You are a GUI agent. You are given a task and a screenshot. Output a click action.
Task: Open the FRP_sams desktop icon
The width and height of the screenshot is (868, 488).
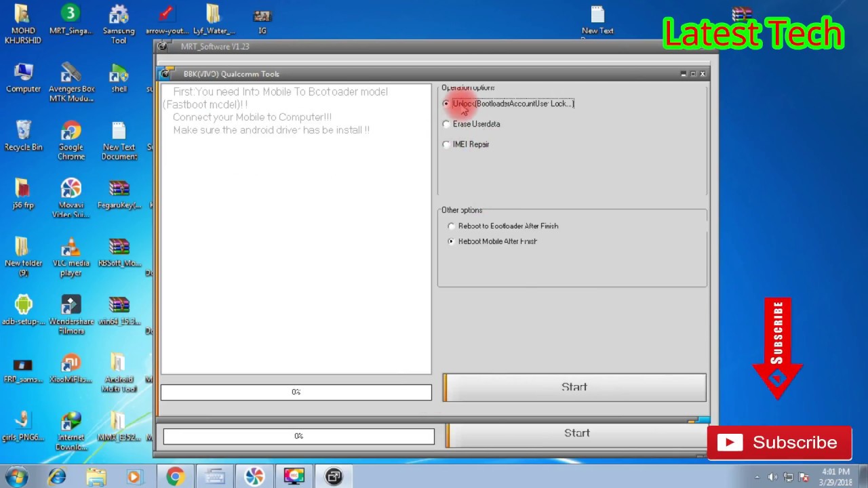coord(23,369)
